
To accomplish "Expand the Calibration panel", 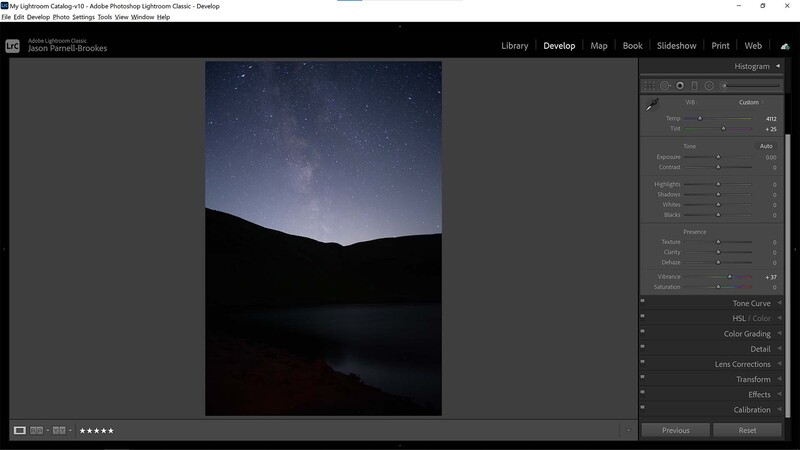I will [x=779, y=410].
